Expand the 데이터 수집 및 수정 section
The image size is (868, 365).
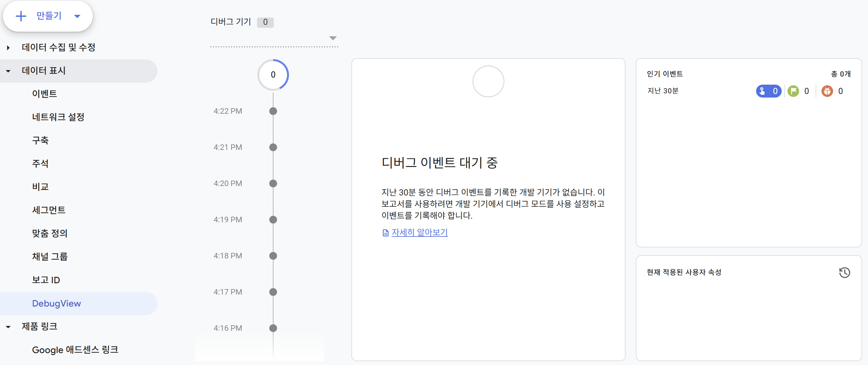(8, 47)
